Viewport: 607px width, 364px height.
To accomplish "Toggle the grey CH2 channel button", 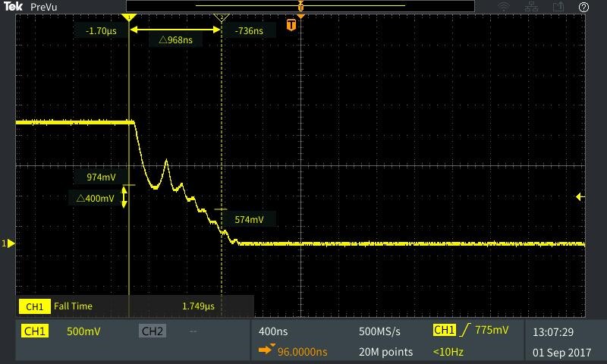I will [153, 331].
